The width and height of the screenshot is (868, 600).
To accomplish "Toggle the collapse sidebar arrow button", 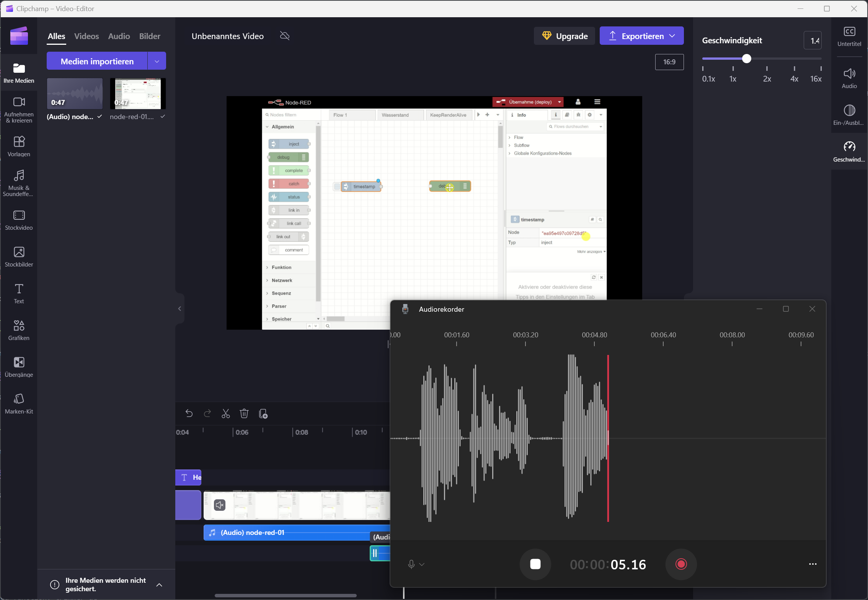I will click(179, 307).
